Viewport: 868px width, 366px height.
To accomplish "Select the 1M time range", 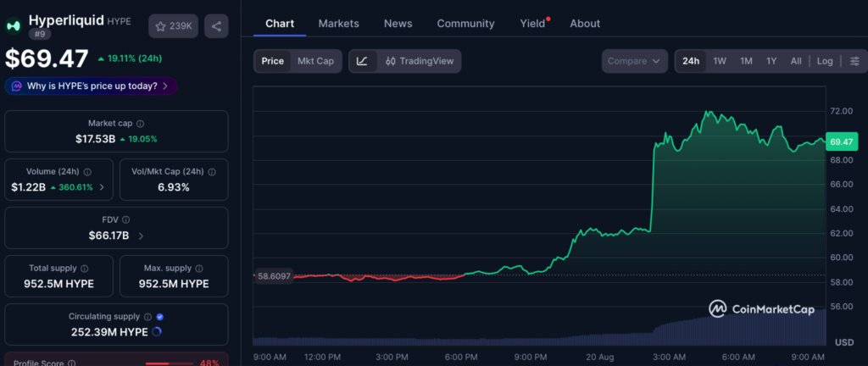I will 746,61.
